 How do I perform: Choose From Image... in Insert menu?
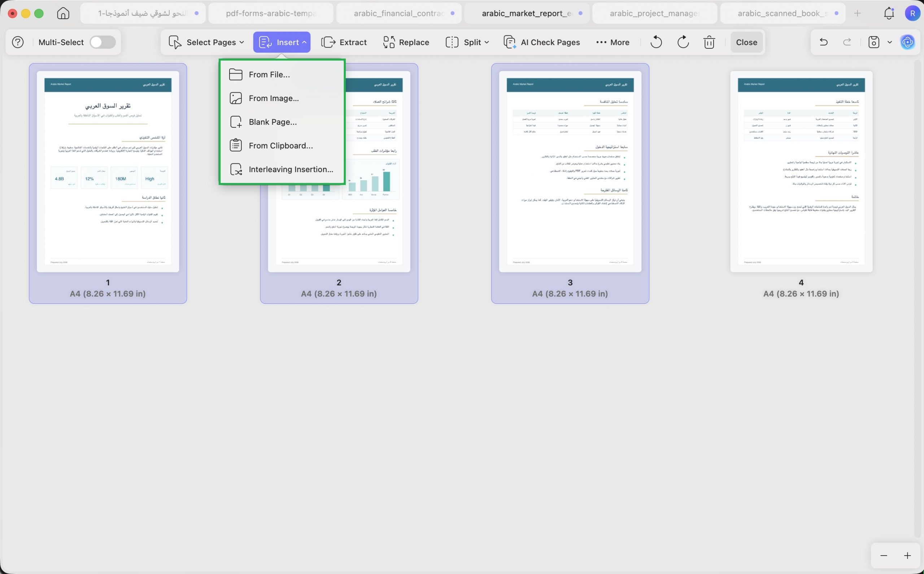tap(282, 98)
